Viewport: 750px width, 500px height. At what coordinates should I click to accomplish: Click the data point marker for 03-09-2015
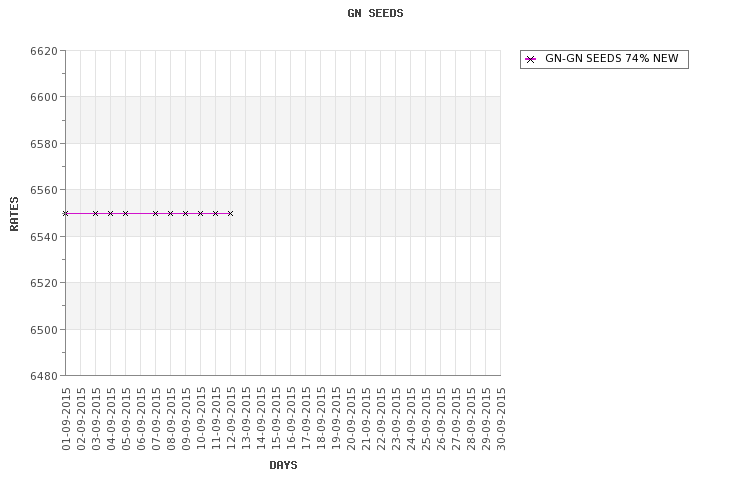tap(96, 213)
